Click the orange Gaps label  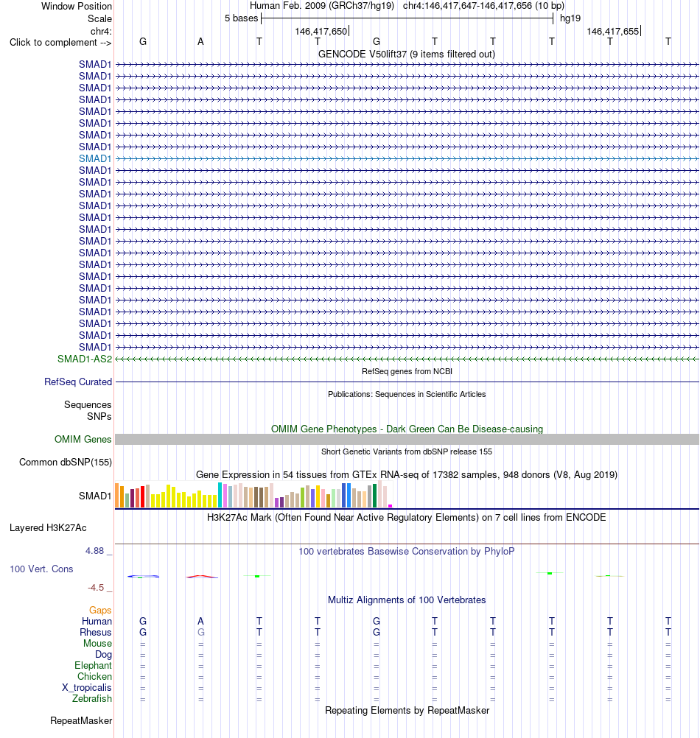(100, 611)
